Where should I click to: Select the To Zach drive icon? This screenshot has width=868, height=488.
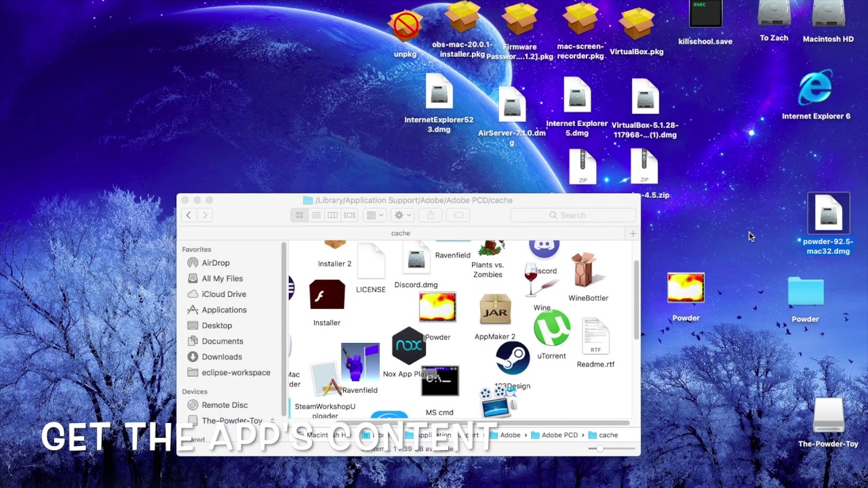click(774, 15)
